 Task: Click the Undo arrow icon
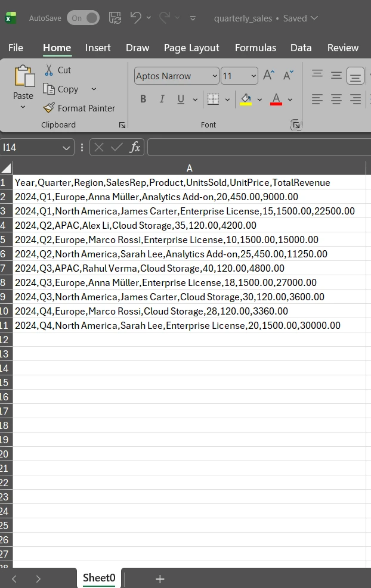(x=136, y=18)
